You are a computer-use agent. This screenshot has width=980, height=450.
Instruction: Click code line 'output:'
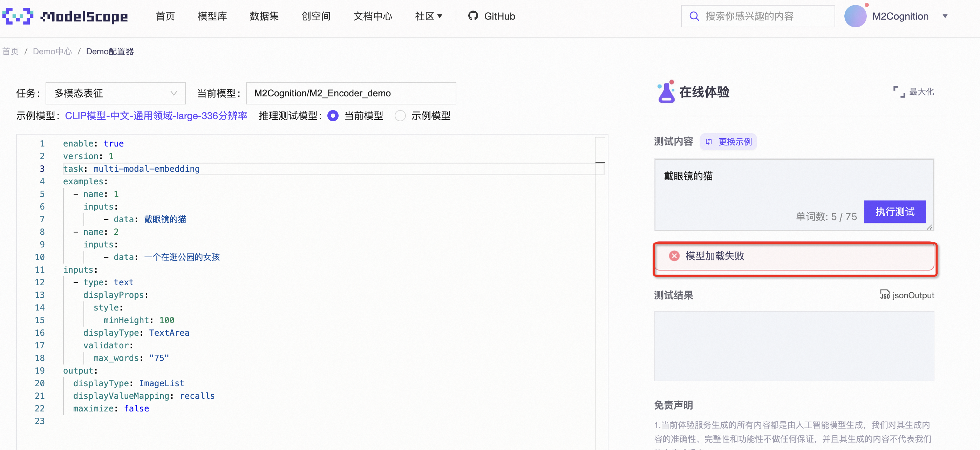(x=80, y=370)
